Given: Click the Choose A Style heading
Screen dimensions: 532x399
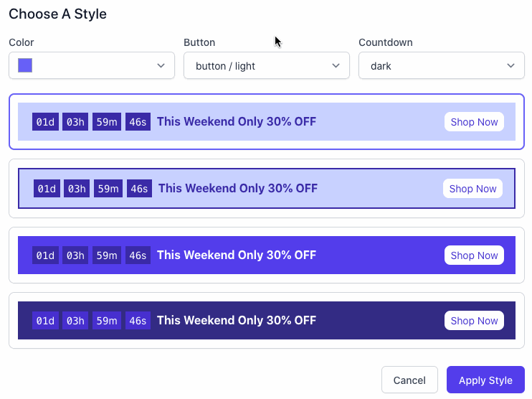Looking at the screenshot, I should pyautogui.click(x=57, y=14).
